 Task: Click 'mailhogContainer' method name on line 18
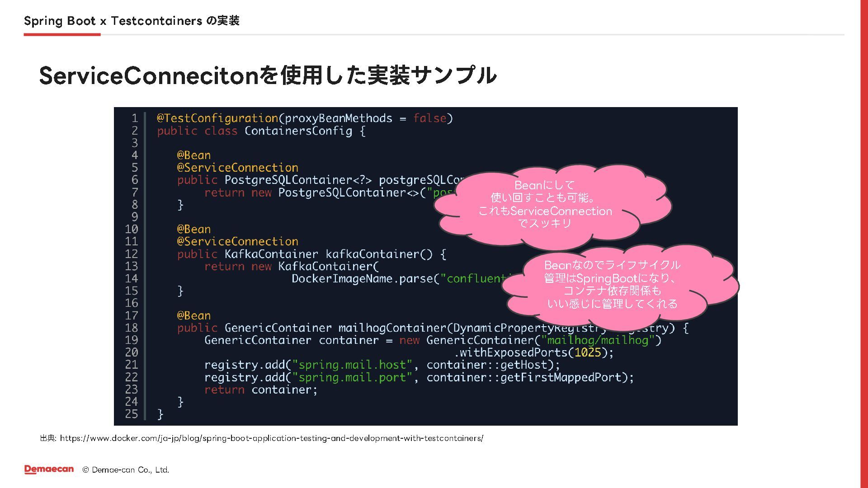coord(392,328)
